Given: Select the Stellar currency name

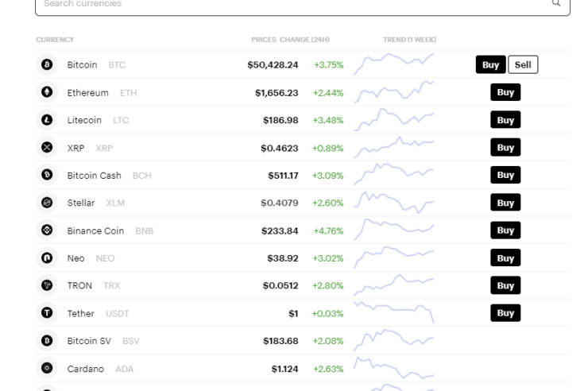Looking at the screenshot, I should click(81, 203).
